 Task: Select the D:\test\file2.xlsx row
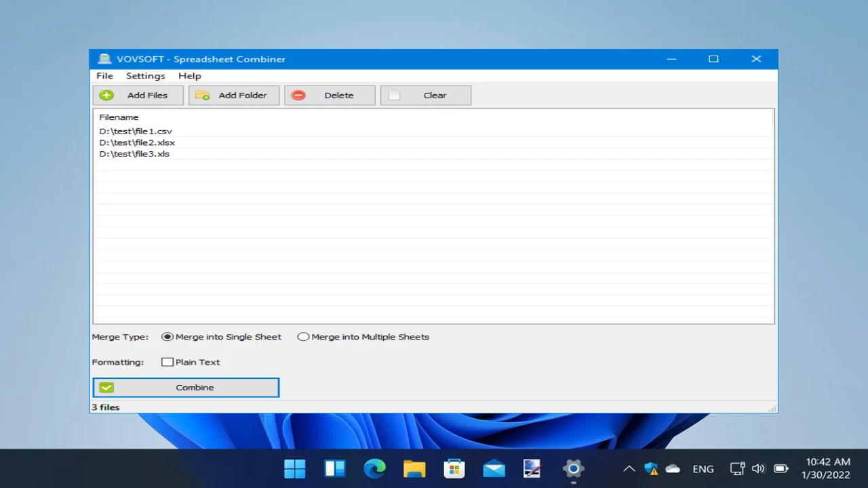pyautogui.click(x=433, y=143)
